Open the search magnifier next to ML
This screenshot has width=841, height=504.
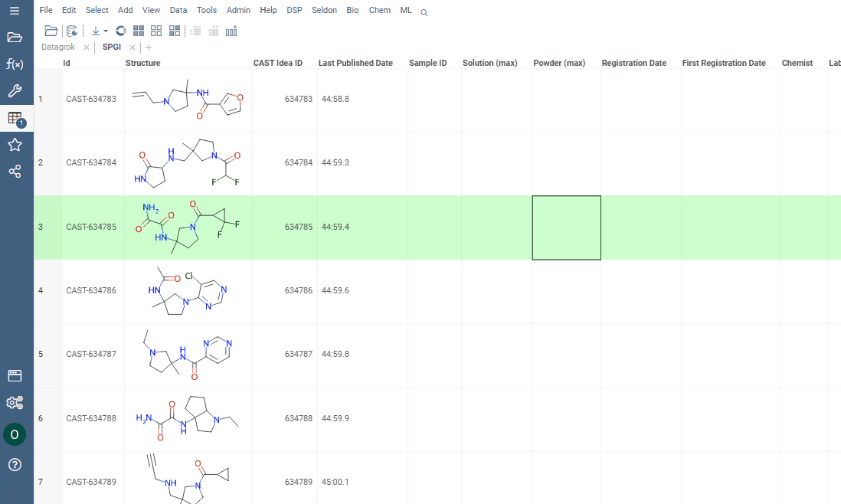click(424, 12)
